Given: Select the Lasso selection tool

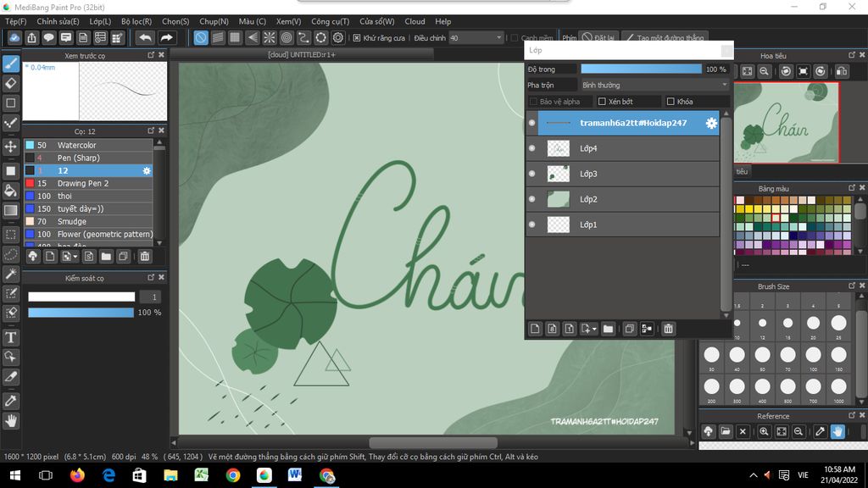Looking at the screenshot, I should coord(10,254).
